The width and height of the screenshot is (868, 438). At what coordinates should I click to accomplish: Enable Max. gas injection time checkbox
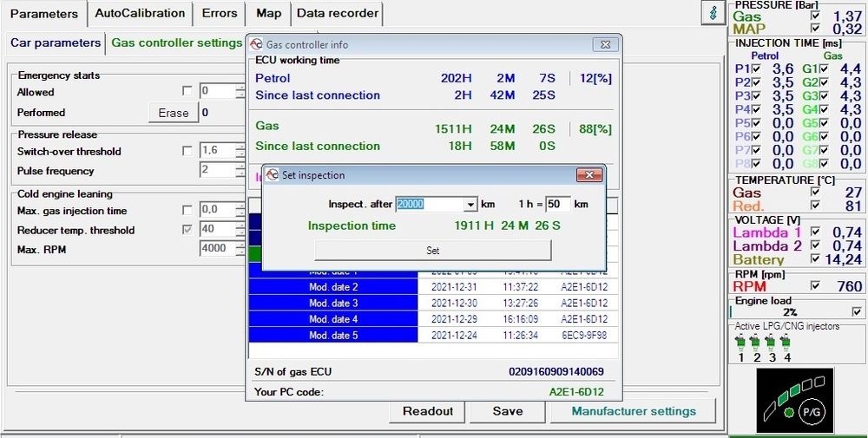187,210
